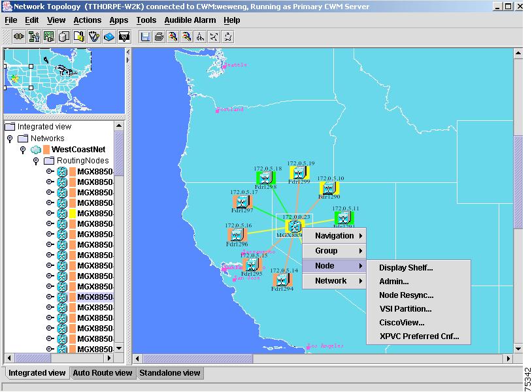Select the Fdr1294 node on the map
Viewport: 532px width, 392px height.
(x=282, y=280)
